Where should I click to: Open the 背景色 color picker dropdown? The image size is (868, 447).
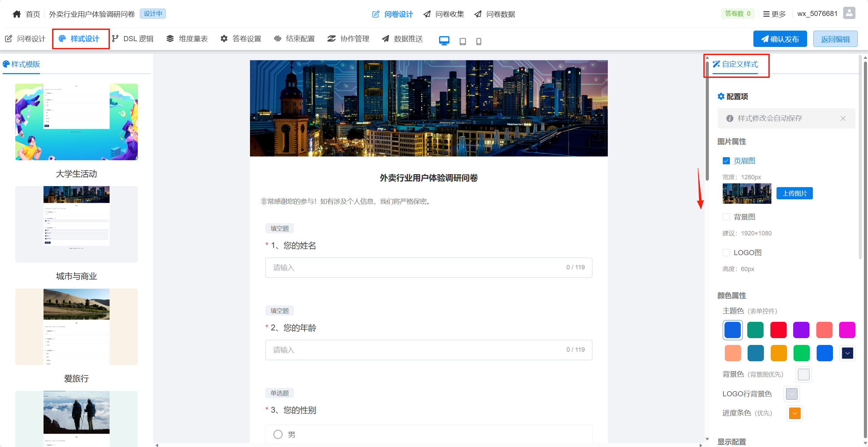(x=803, y=375)
